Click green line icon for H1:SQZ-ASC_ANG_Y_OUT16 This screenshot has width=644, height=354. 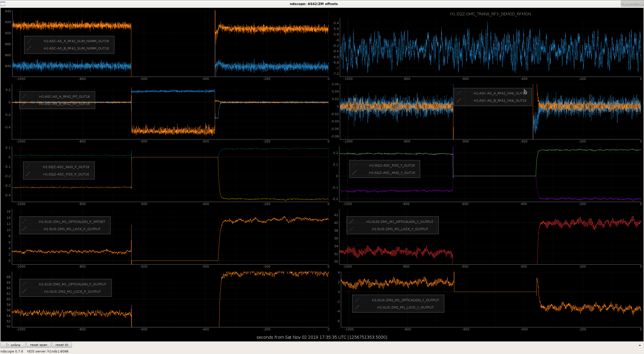[x=354, y=172]
